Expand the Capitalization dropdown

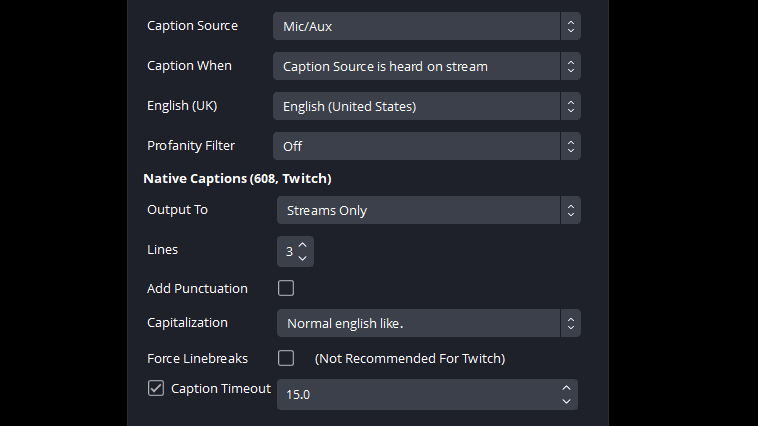point(428,323)
